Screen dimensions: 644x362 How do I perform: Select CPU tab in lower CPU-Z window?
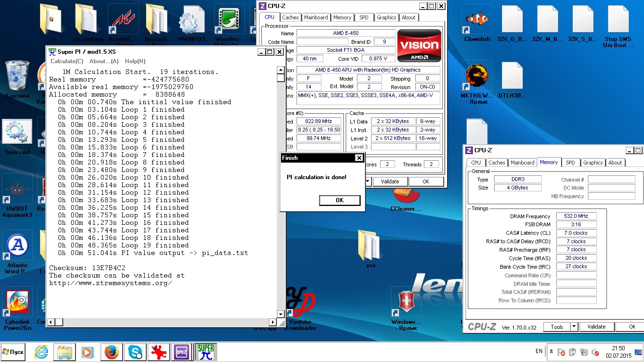tap(476, 163)
